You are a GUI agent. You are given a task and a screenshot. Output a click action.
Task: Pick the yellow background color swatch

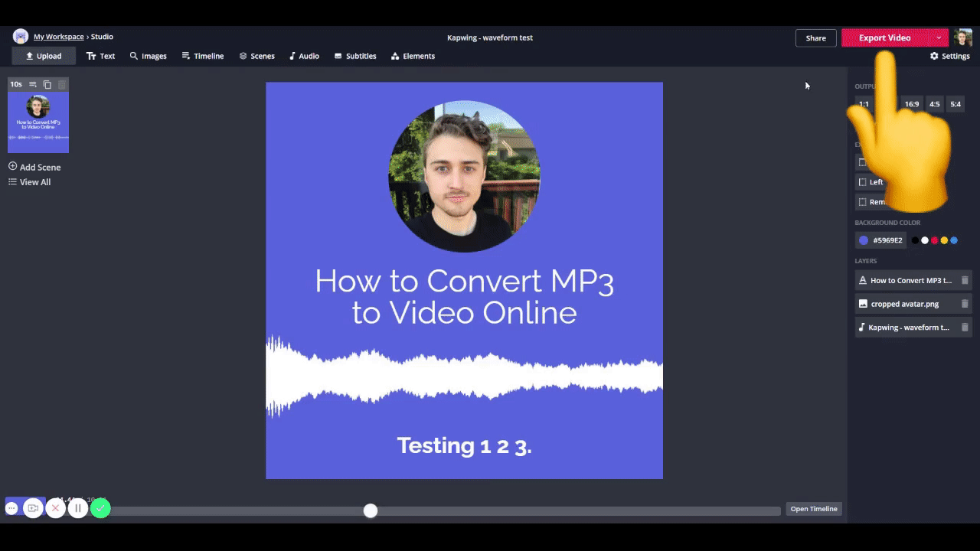(x=944, y=240)
